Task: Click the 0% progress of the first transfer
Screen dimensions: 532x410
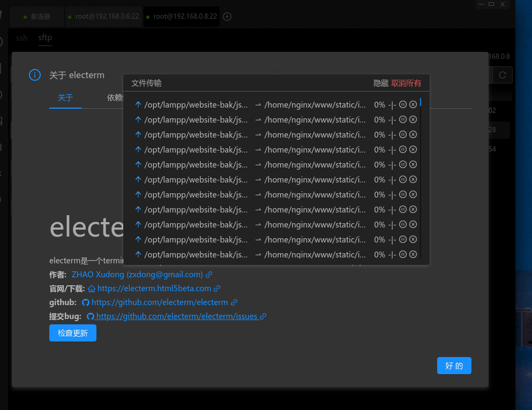Action: point(379,105)
